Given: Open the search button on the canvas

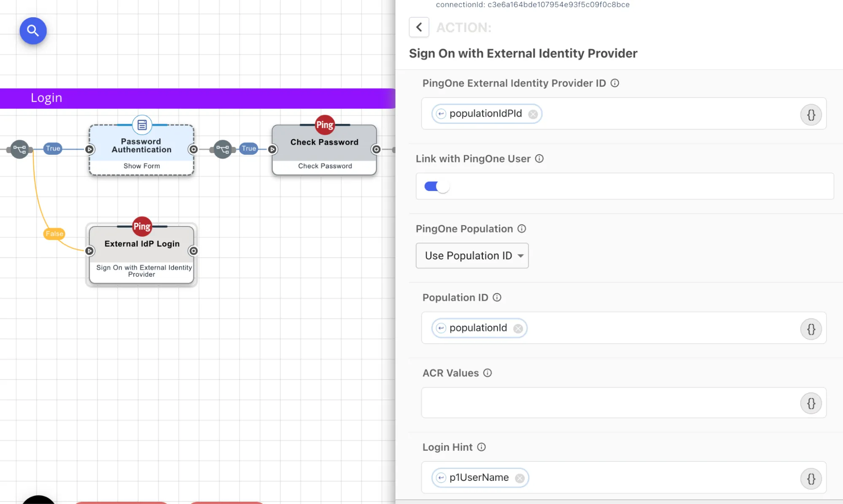Looking at the screenshot, I should coord(33,31).
